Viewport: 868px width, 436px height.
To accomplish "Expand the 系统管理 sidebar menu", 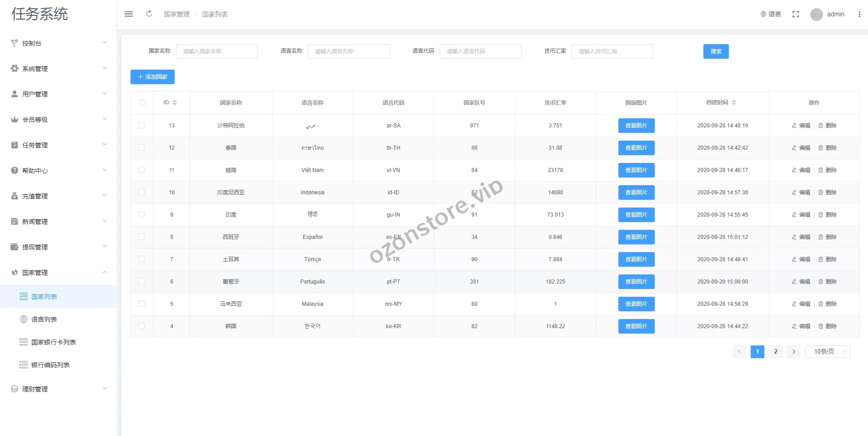I will [x=58, y=69].
